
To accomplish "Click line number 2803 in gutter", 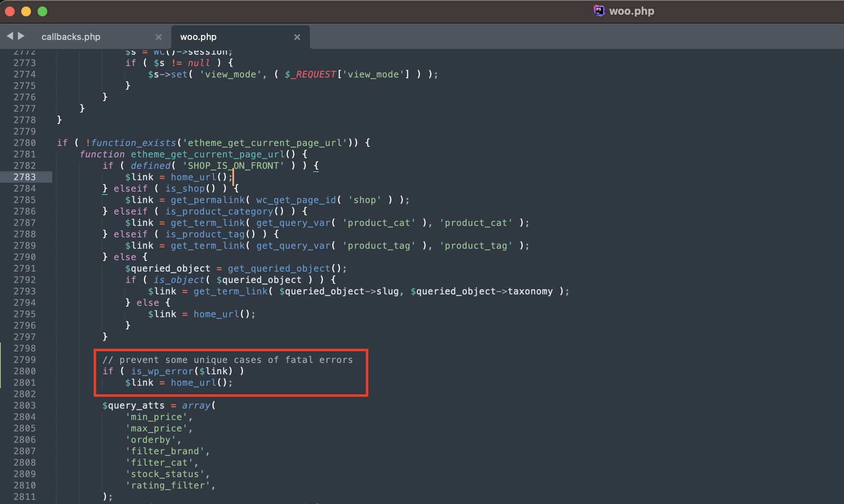I will coord(24,405).
